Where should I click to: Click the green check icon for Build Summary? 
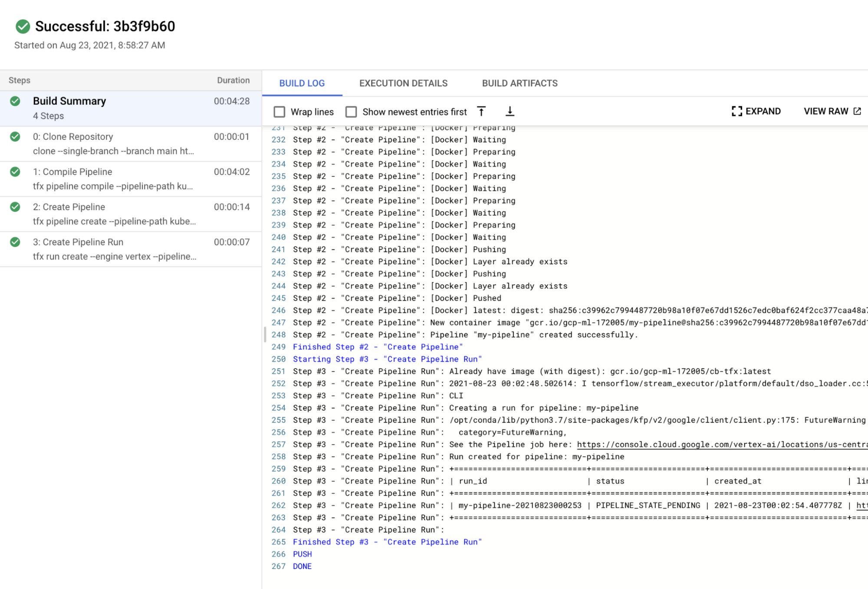pos(15,101)
